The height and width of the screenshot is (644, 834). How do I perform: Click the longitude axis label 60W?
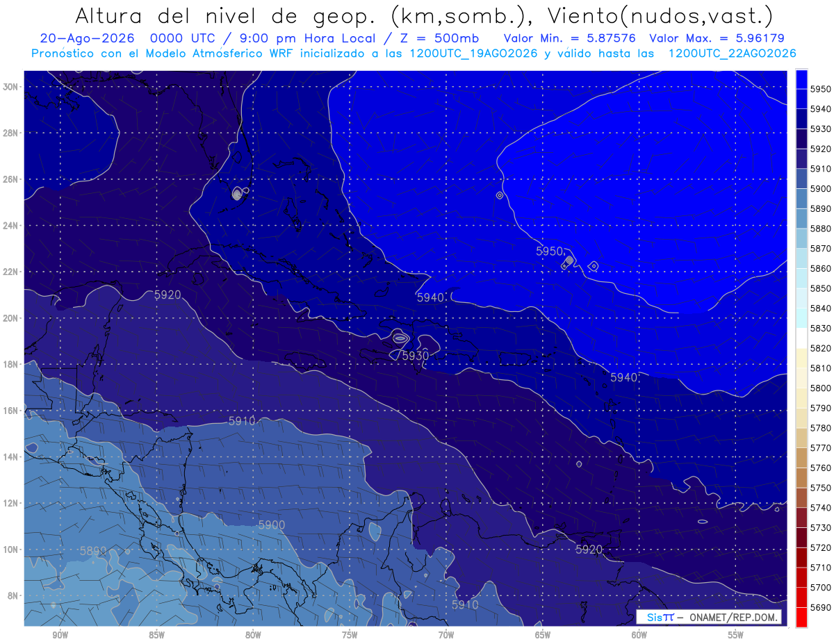[x=639, y=634]
